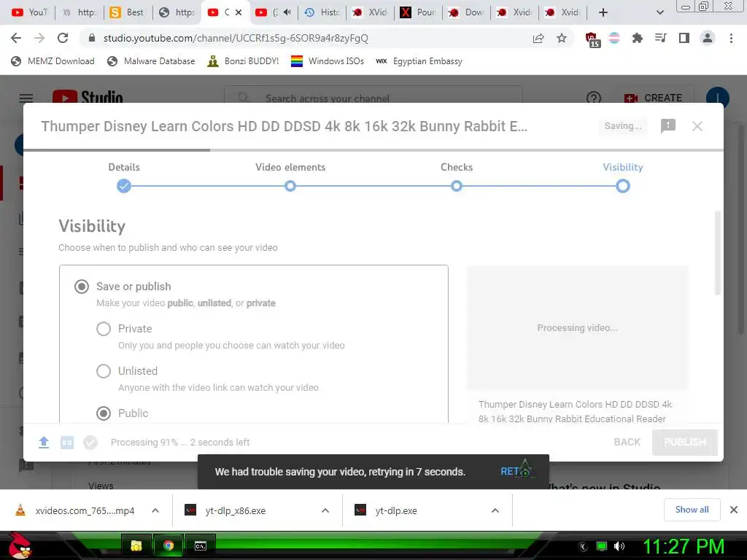Screen dimensions: 747x560
Task: Close the upload dialog with X
Action: (697, 126)
